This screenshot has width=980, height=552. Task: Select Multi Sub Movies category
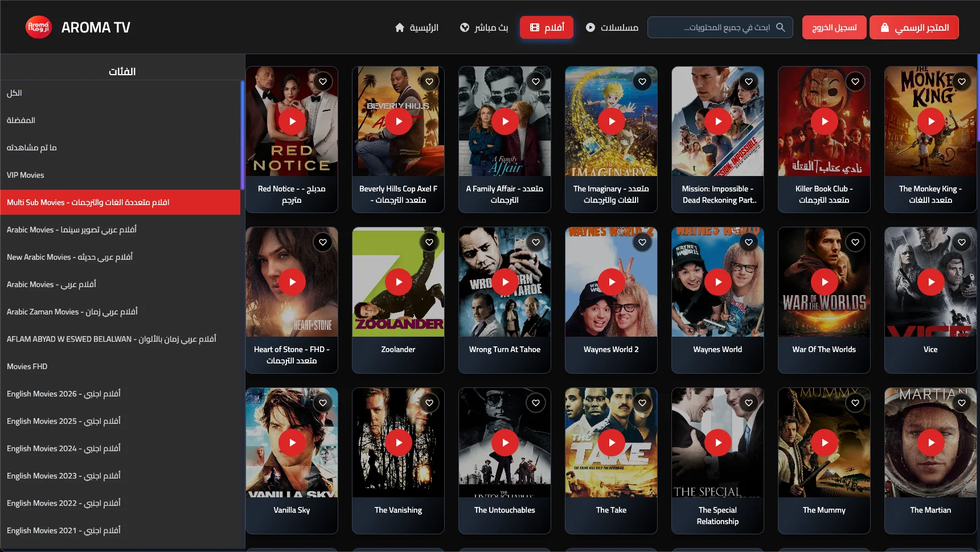120,202
